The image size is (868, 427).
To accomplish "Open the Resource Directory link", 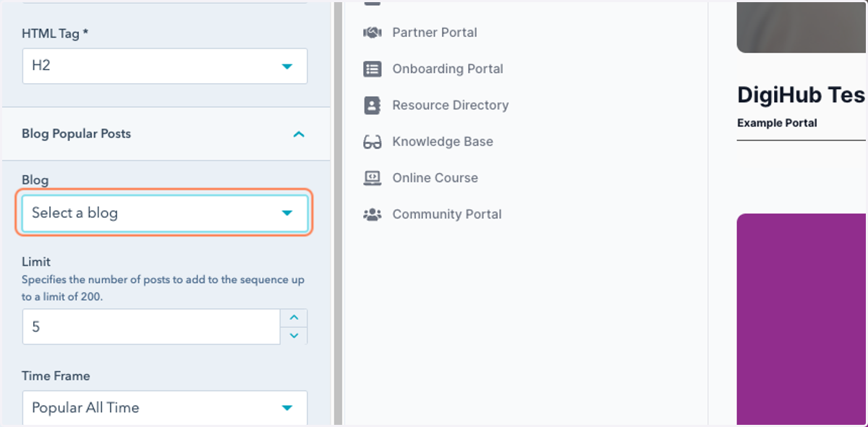I will pos(451,106).
